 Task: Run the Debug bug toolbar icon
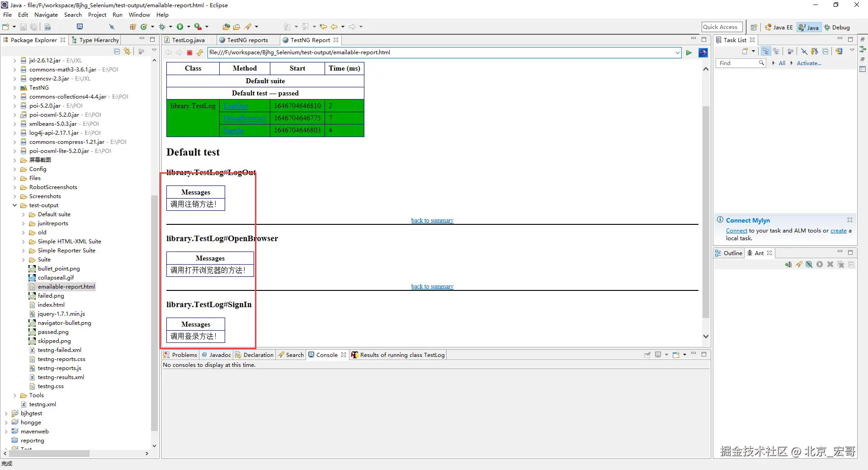tap(162, 27)
